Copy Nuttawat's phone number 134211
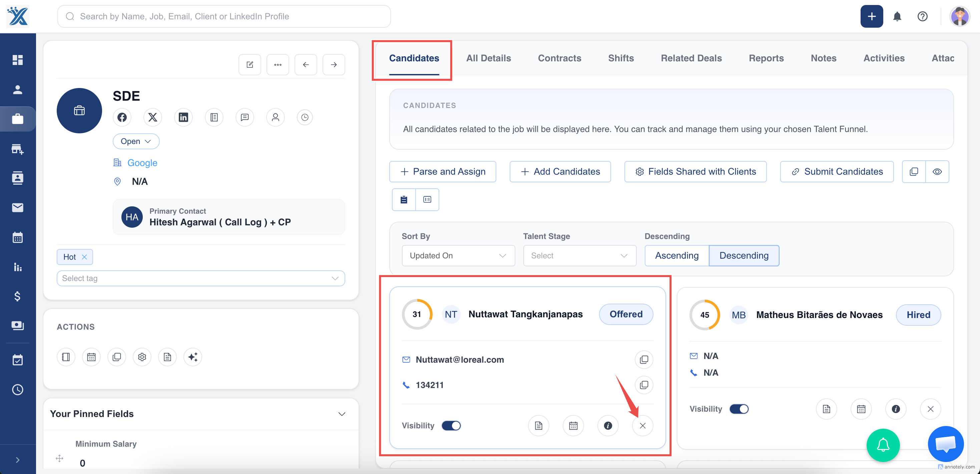 [644, 385]
